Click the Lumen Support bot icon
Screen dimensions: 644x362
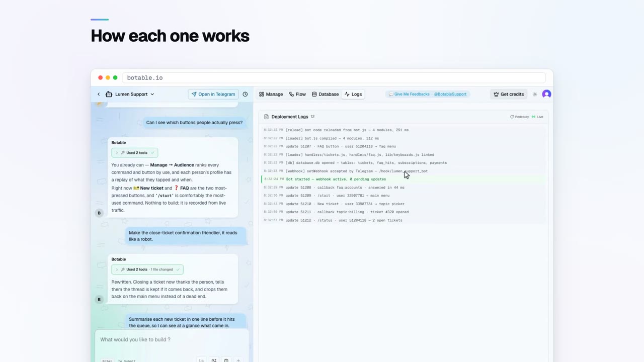pyautogui.click(x=109, y=94)
